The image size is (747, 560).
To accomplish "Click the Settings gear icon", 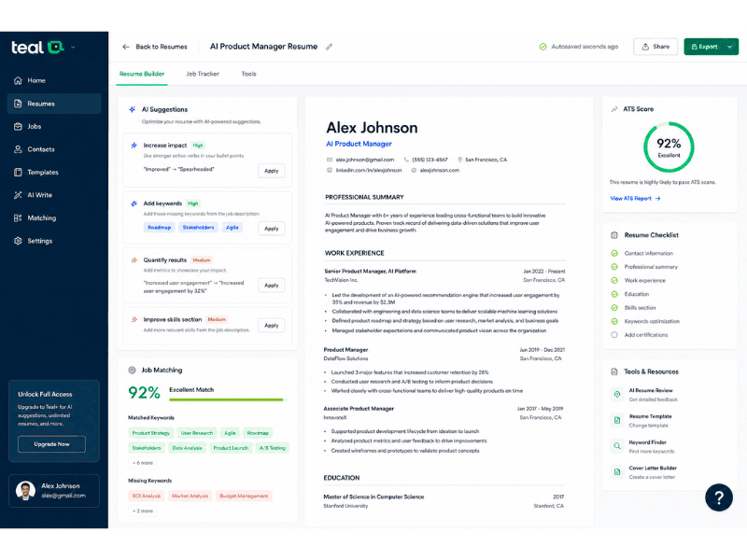I will pyautogui.click(x=18, y=241).
